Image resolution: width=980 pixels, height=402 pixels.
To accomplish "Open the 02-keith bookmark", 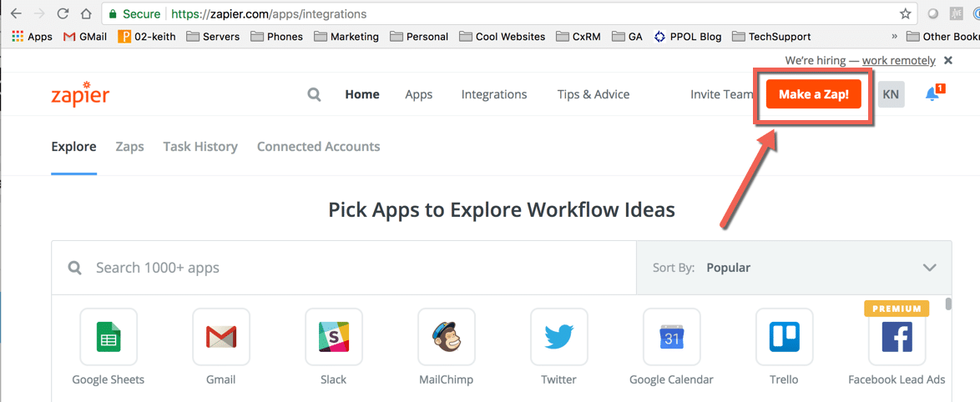I will [146, 37].
